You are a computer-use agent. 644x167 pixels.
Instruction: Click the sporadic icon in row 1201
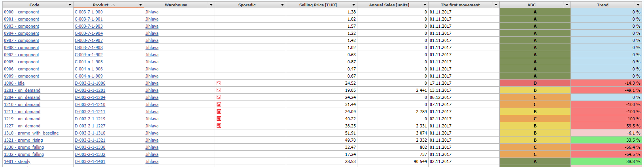(219, 90)
